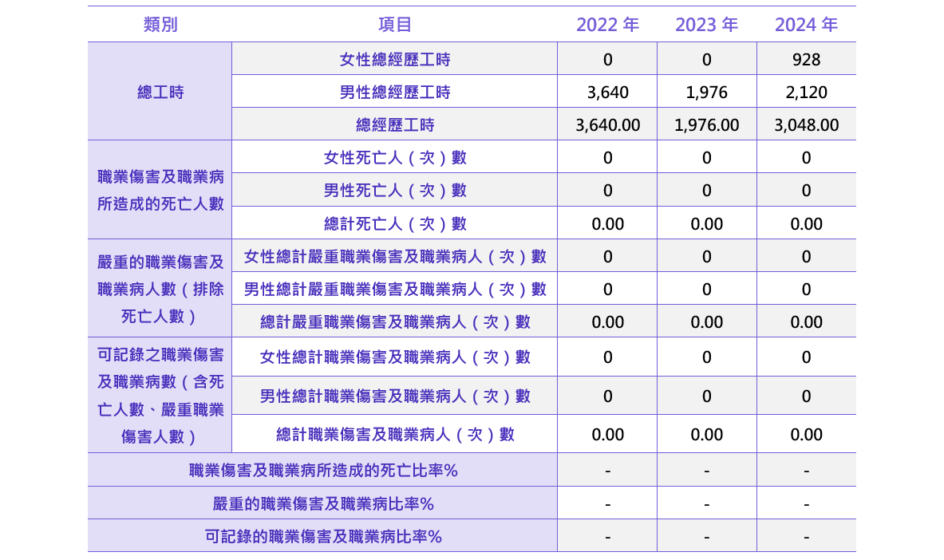Viewport: 944px width, 560px height.
Task: Select the 女性總經歷工時 row label
Action: click(x=394, y=59)
